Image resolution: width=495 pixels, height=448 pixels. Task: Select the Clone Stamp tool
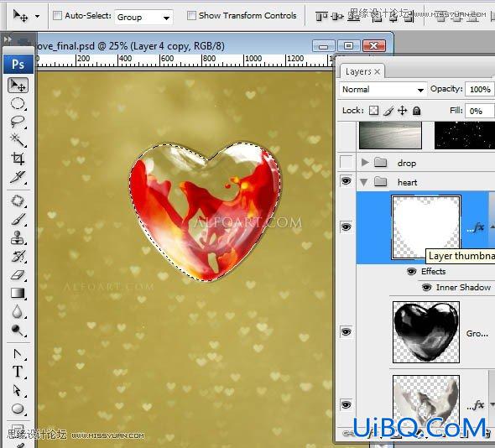click(x=18, y=237)
